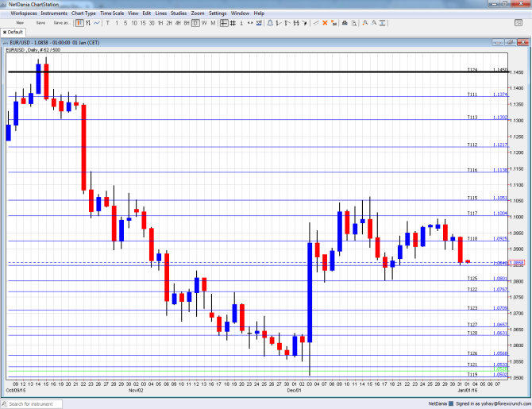Toggle the chart grid icon

pos(233,23)
